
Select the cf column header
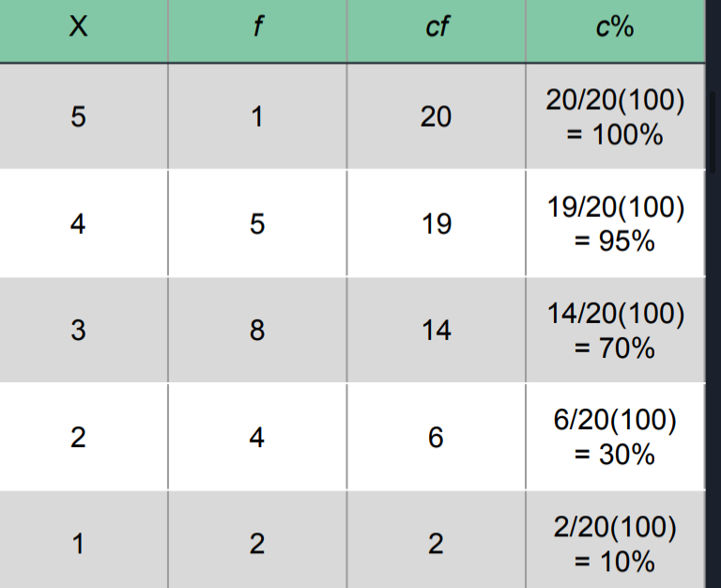[x=437, y=29]
